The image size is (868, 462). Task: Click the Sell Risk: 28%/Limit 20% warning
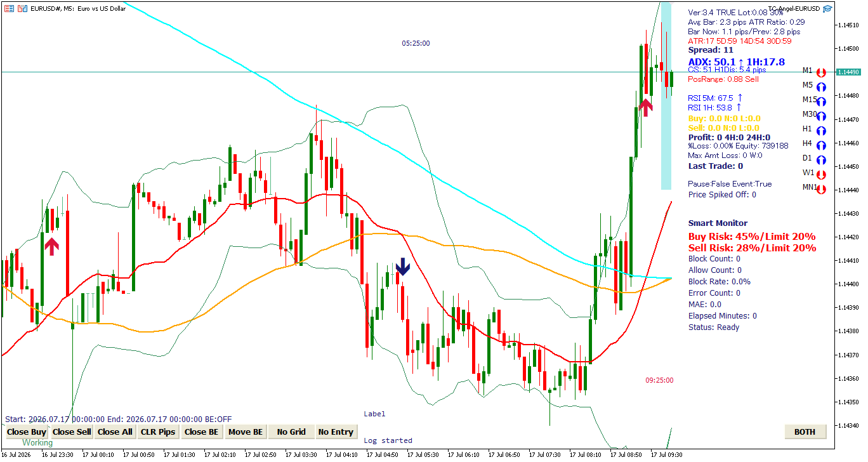pyautogui.click(x=753, y=248)
